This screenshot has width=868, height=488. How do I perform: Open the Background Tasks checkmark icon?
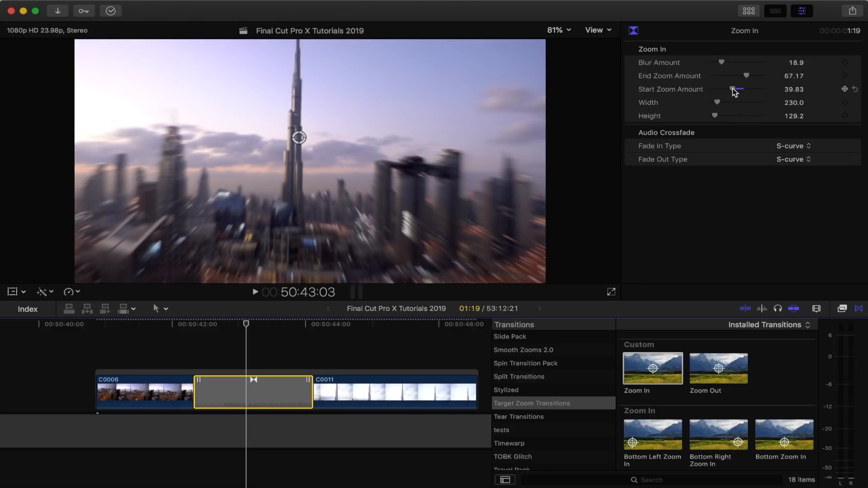click(110, 11)
